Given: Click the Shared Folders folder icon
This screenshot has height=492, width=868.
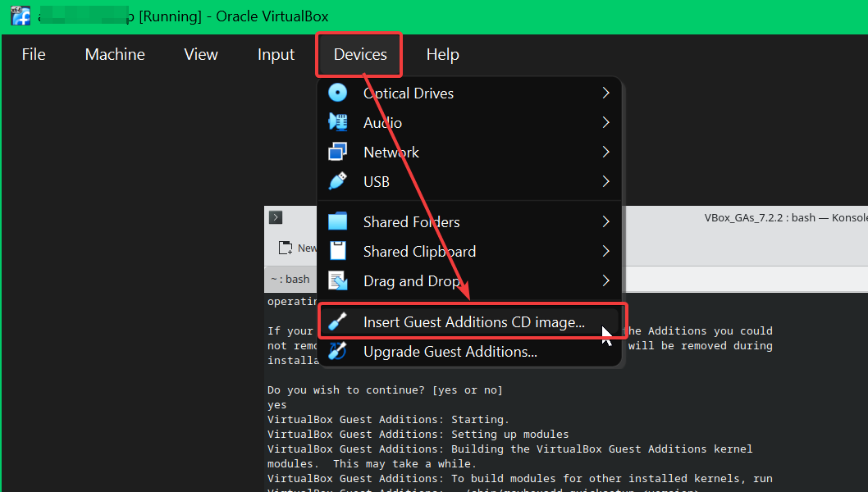Looking at the screenshot, I should [337, 221].
